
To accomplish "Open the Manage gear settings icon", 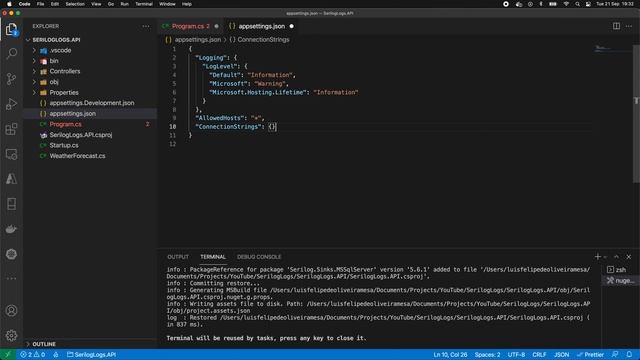I will pyautogui.click(x=11, y=335).
